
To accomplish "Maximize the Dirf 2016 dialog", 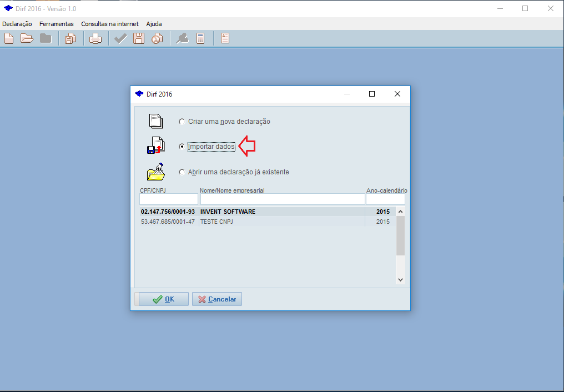I will coord(372,94).
